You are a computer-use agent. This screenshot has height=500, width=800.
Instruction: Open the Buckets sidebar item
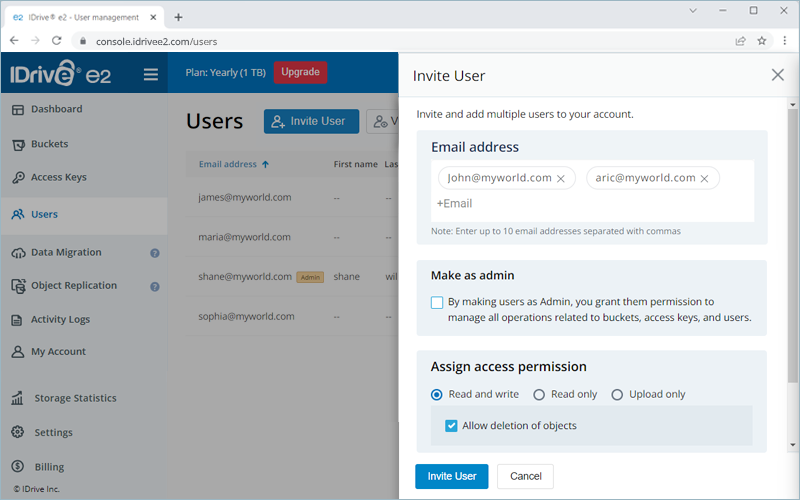pos(49,144)
